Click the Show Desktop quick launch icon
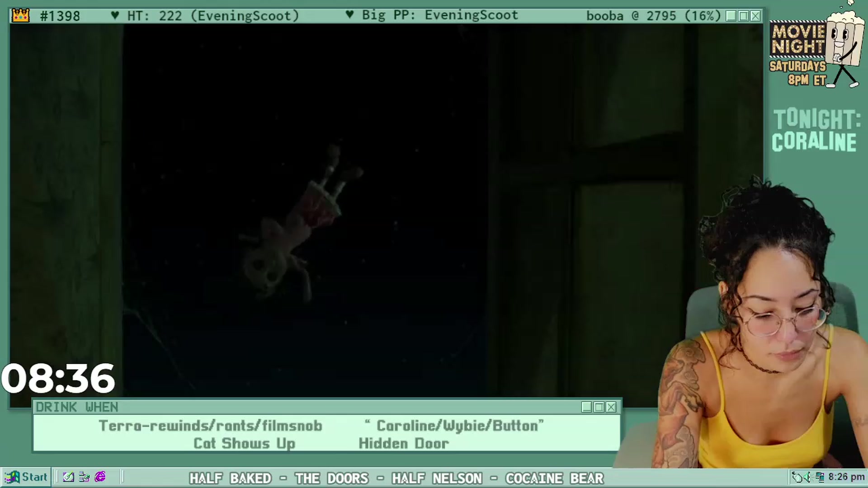This screenshot has height=488, width=868. (x=68, y=477)
